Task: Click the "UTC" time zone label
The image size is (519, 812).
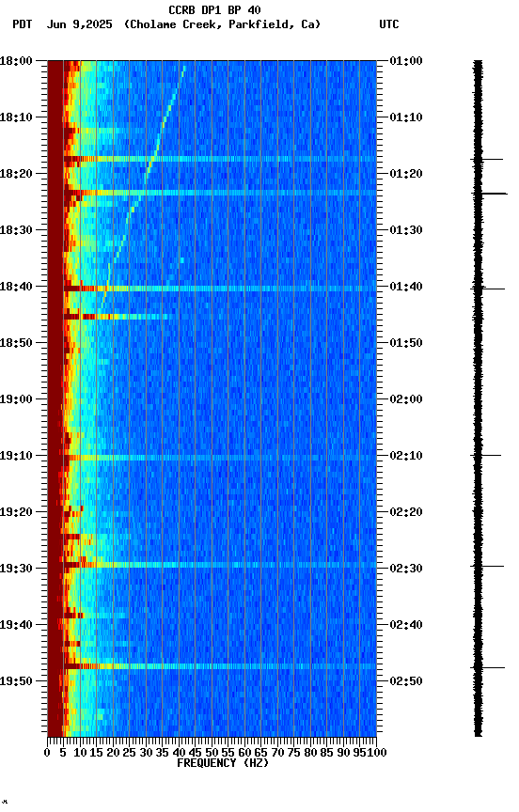Action: [x=389, y=24]
